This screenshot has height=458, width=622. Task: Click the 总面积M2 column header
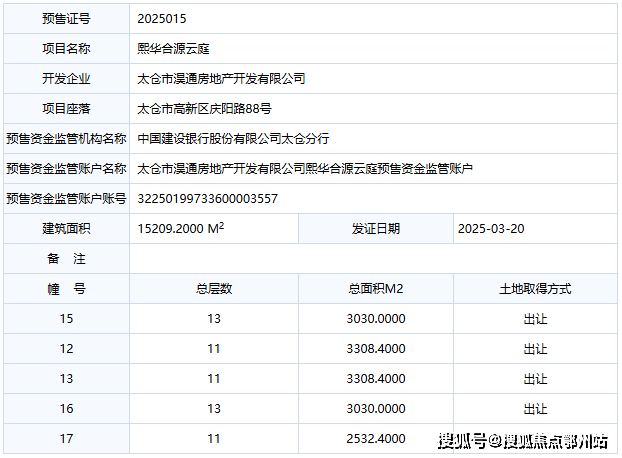pos(376,289)
